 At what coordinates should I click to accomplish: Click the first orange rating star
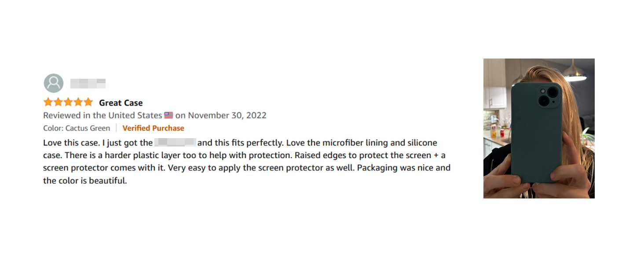point(48,103)
